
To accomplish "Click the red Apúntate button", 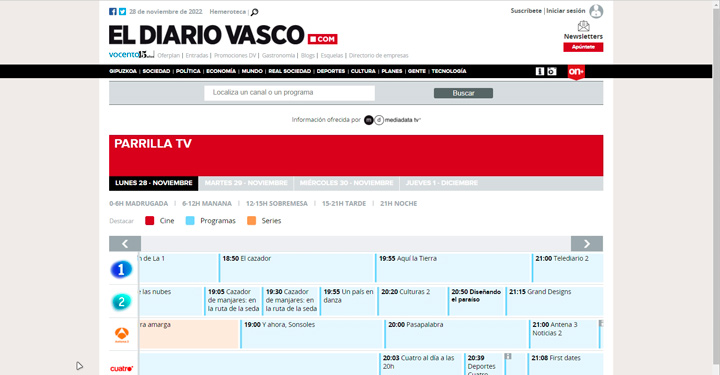I will pos(583,47).
